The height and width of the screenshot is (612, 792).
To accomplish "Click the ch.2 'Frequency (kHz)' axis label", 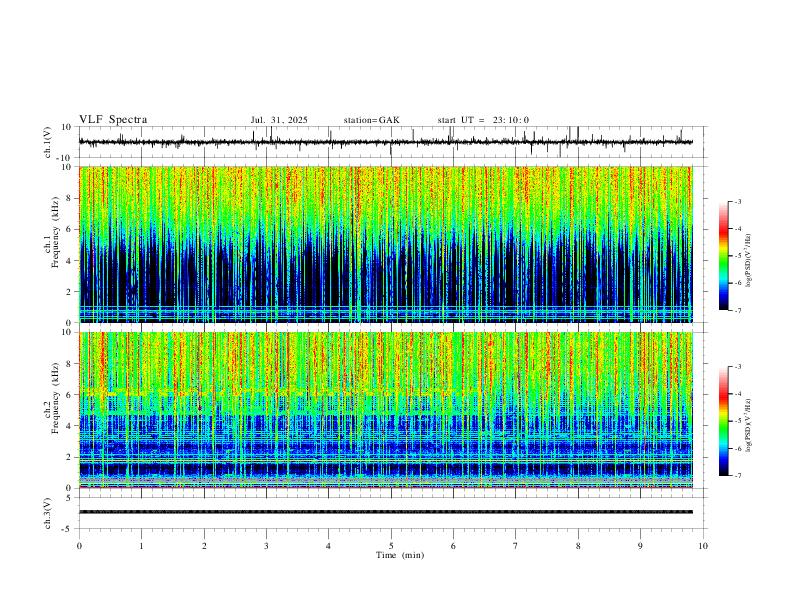I will pos(56,398).
